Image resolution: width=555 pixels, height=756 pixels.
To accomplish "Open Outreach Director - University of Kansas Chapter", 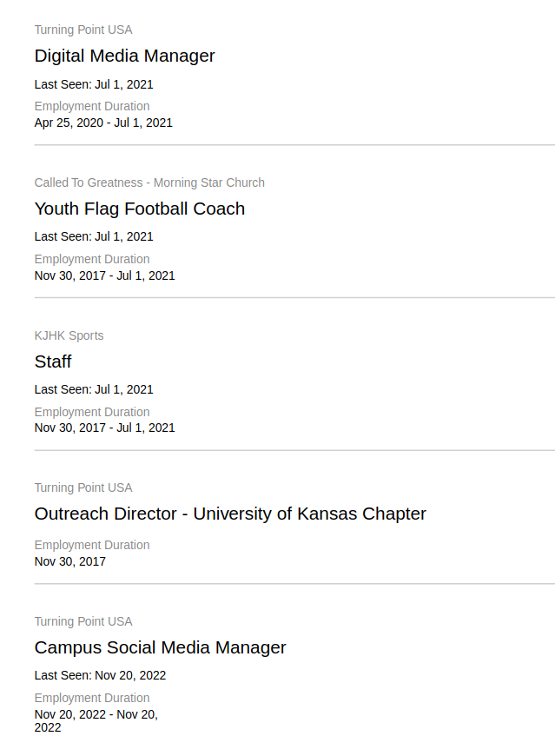I will point(230,514).
